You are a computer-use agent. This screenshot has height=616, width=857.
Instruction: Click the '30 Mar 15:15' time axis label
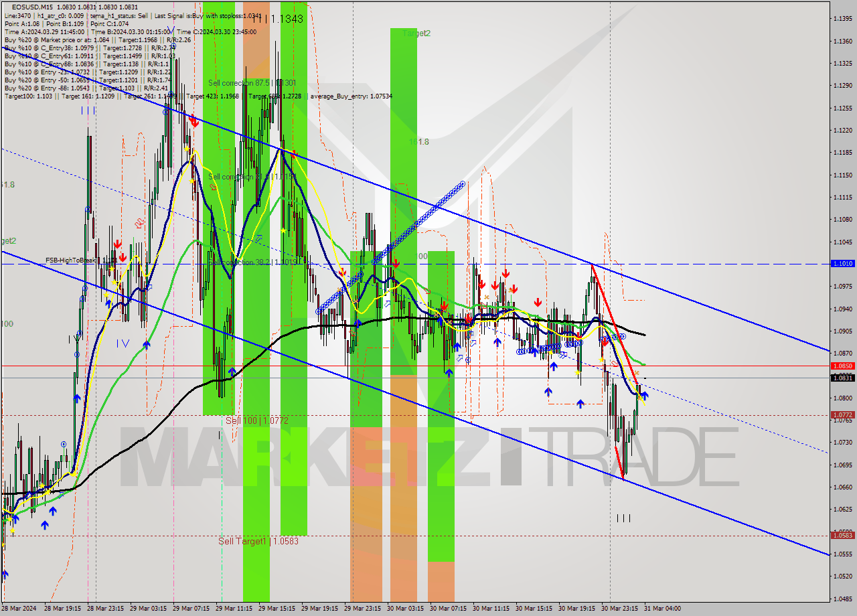tap(534, 609)
